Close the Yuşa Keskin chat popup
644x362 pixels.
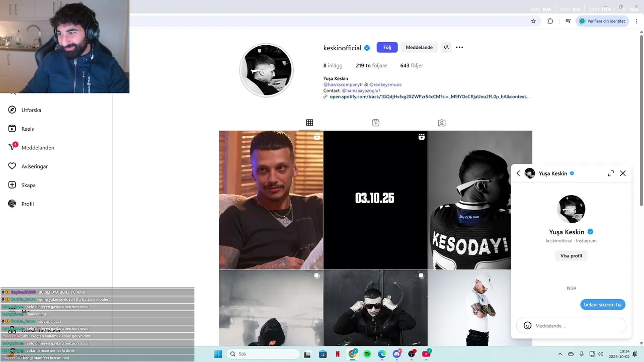tap(623, 173)
